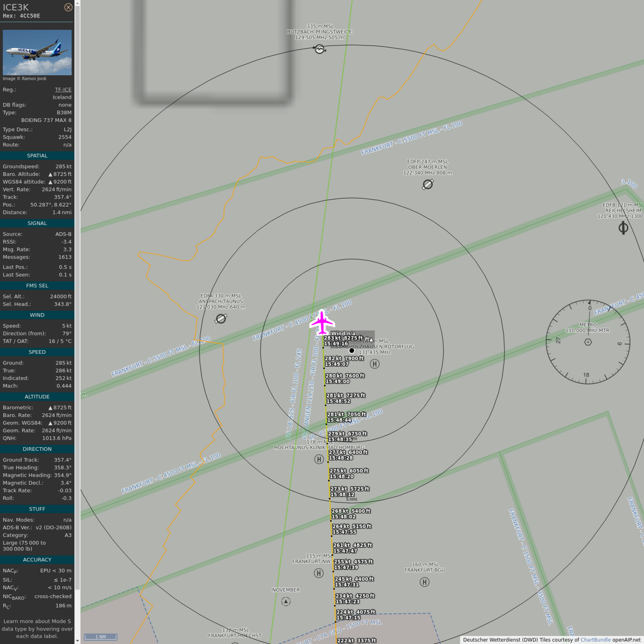Open the TF-ICE registration link
This screenshot has width=644, height=644.
63,89
